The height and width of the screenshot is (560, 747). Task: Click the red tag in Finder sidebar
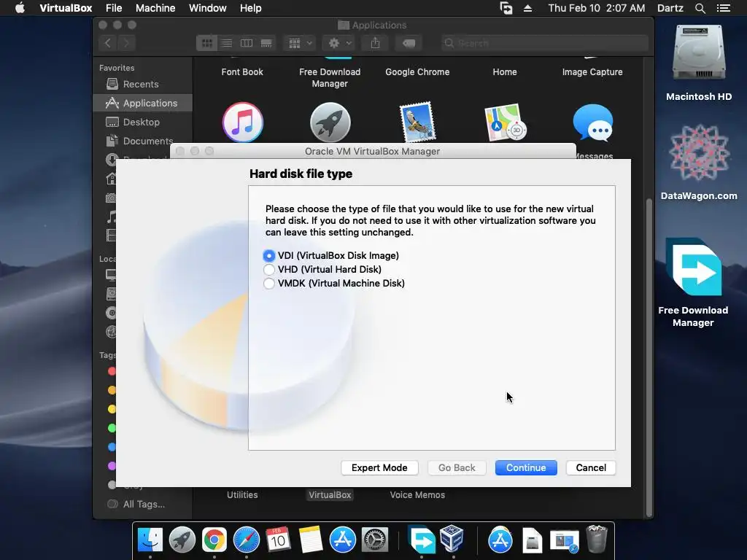coord(112,371)
